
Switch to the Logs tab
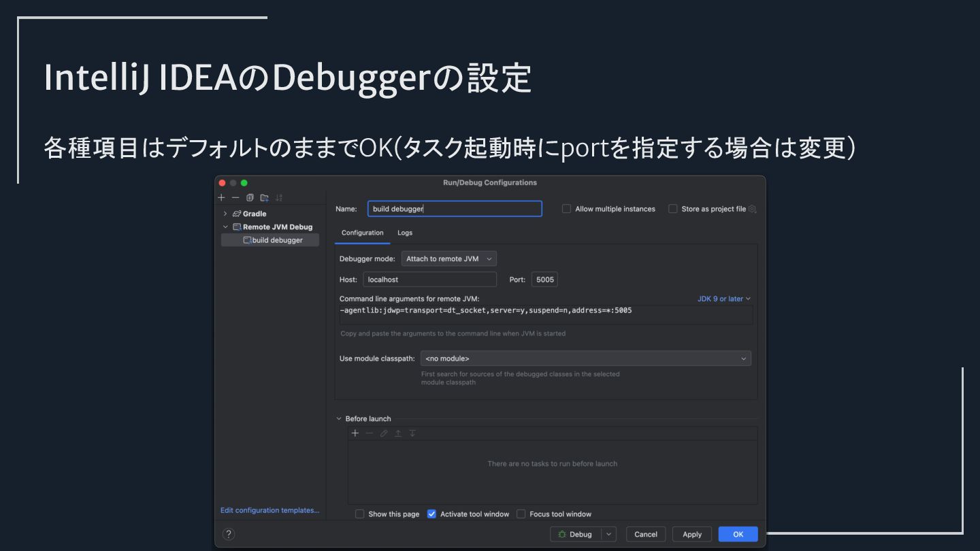click(405, 233)
